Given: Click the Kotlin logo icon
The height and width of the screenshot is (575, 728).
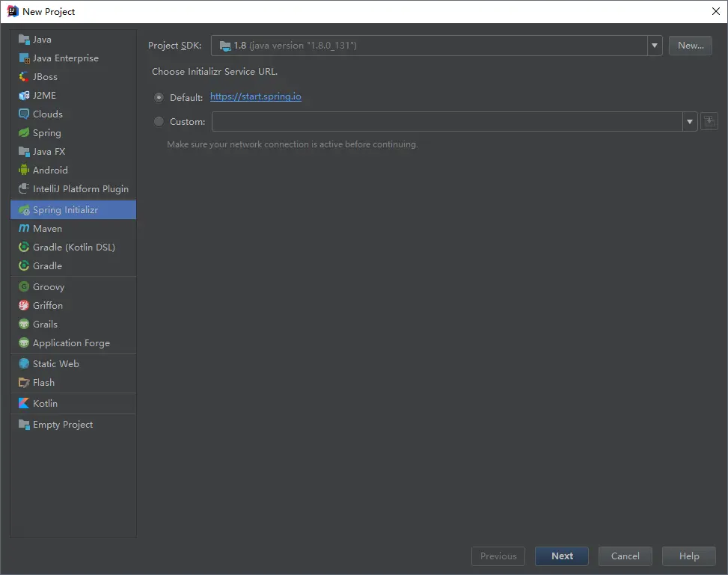Looking at the screenshot, I should (24, 404).
